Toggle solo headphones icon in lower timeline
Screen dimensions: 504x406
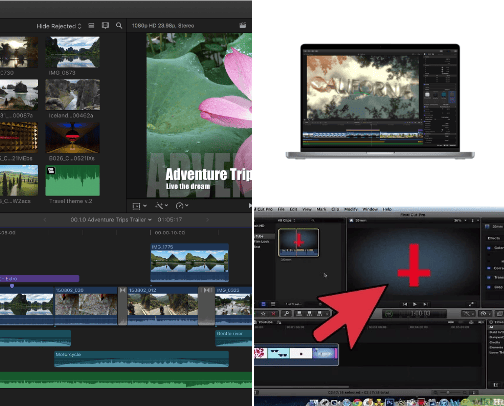(x=471, y=322)
